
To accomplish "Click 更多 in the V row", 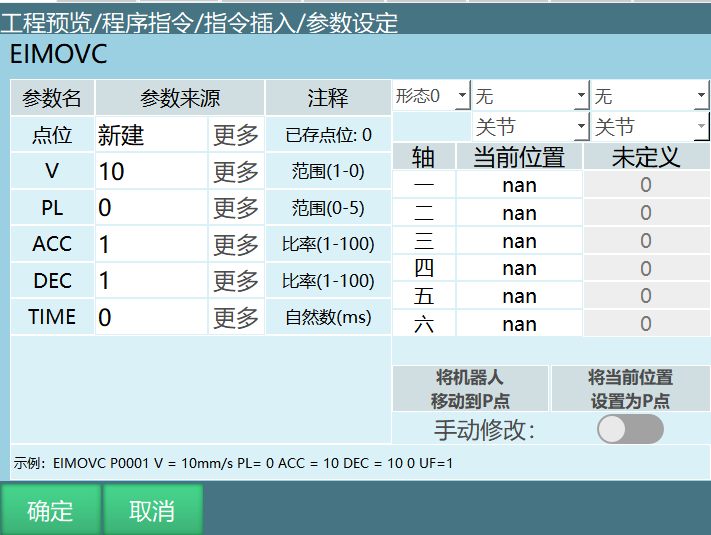I will (x=236, y=171).
